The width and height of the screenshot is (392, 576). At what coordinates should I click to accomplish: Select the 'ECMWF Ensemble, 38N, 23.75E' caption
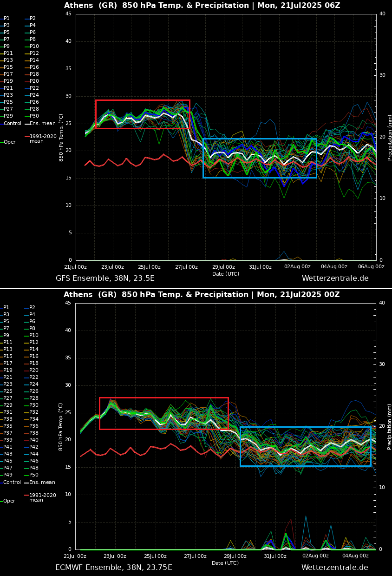coord(114,568)
